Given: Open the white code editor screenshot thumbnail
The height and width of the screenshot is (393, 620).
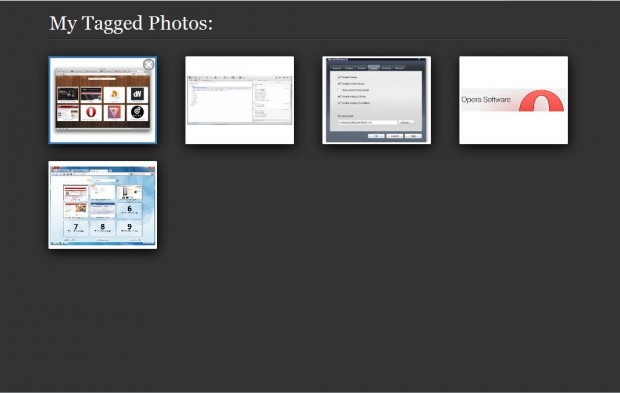Looking at the screenshot, I should tap(240, 100).
